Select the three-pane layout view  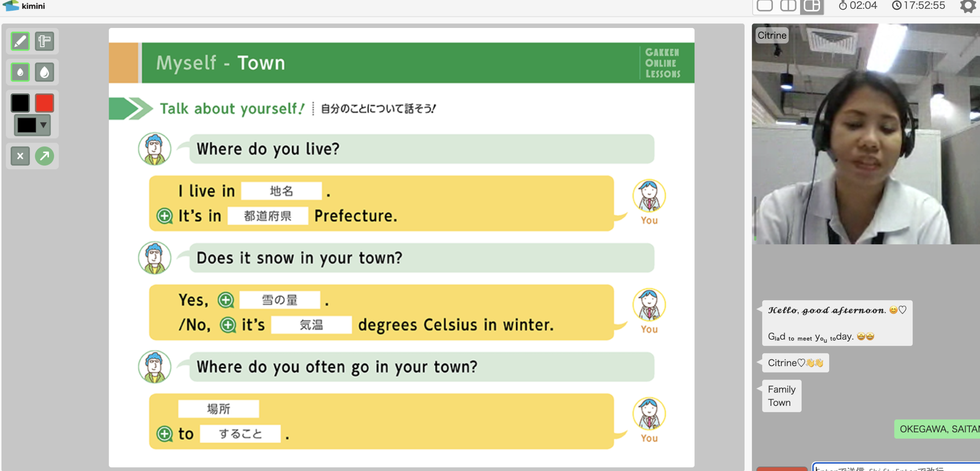(x=812, y=6)
